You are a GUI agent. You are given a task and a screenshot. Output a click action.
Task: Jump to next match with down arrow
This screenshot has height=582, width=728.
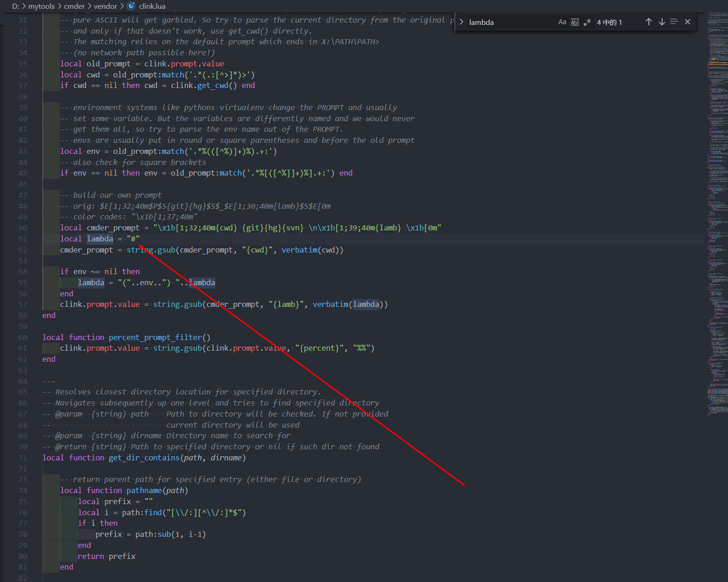[662, 22]
